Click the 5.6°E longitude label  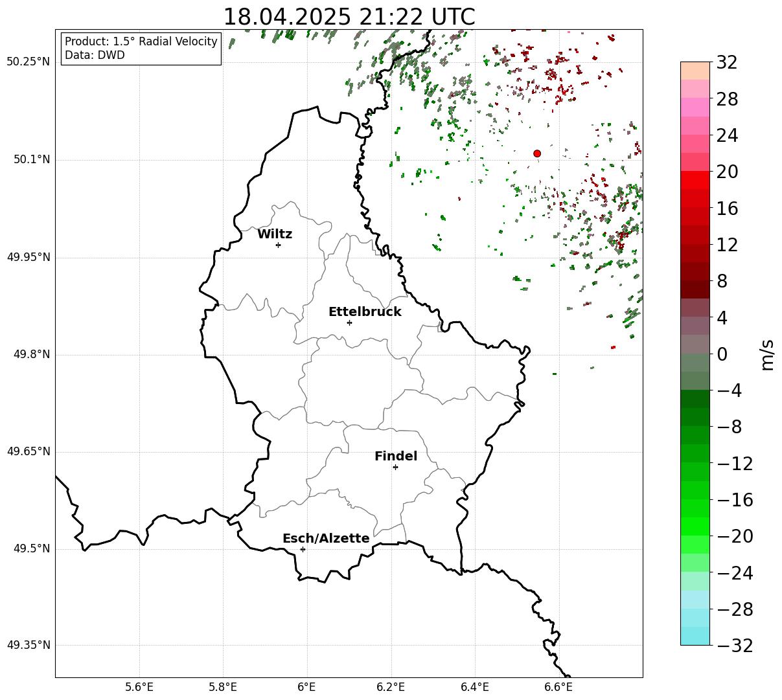click(x=139, y=687)
